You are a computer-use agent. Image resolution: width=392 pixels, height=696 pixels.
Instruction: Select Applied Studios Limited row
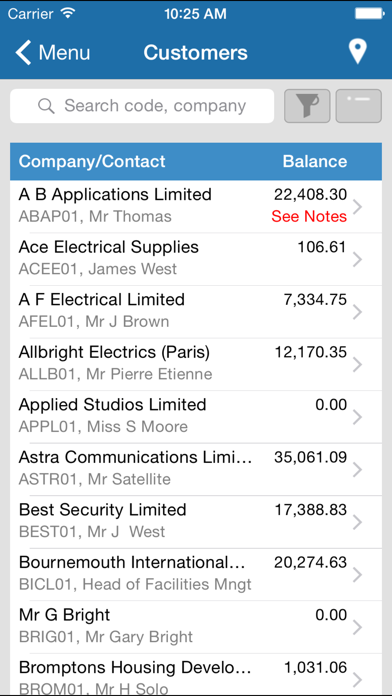(196, 417)
